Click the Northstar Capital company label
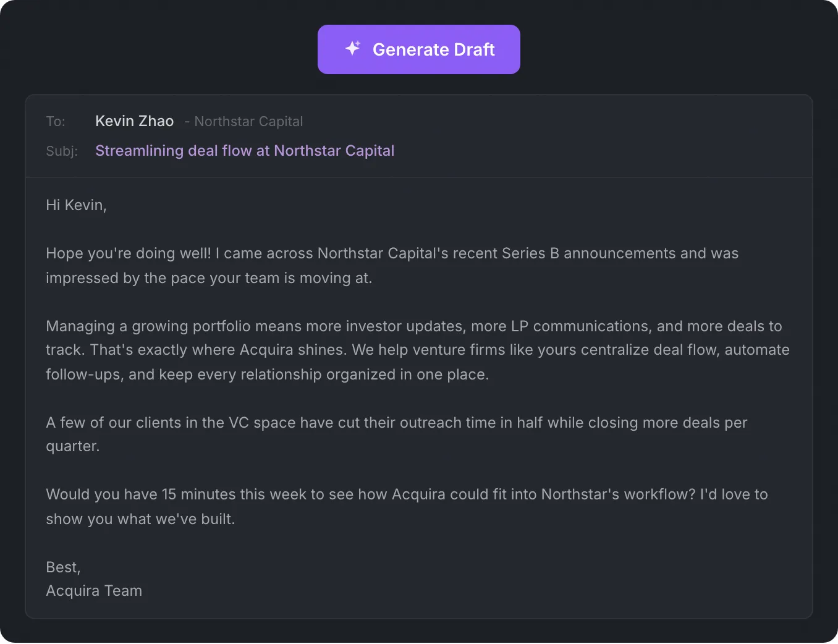838x644 pixels. [248, 122]
